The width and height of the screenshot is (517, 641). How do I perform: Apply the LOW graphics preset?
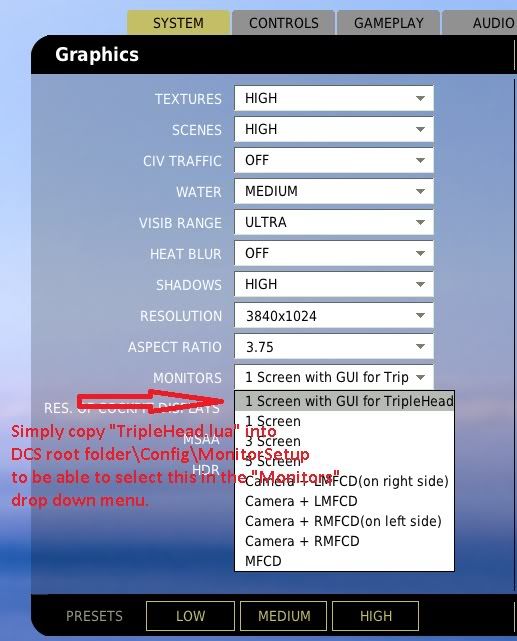coord(190,616)
